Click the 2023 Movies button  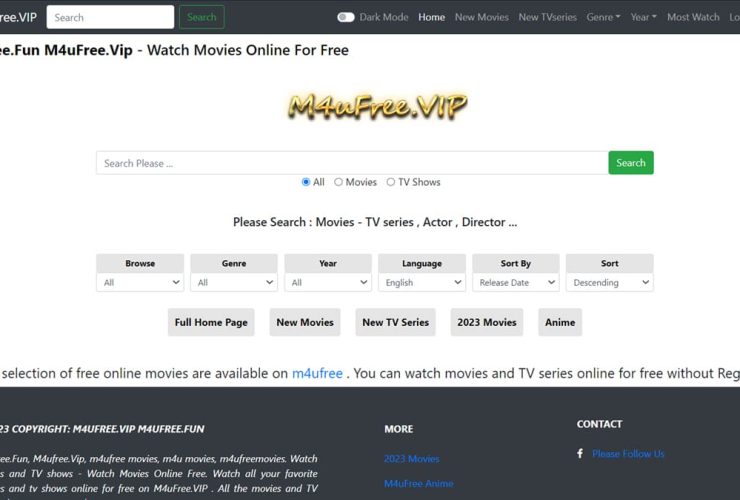pos(487,322)
